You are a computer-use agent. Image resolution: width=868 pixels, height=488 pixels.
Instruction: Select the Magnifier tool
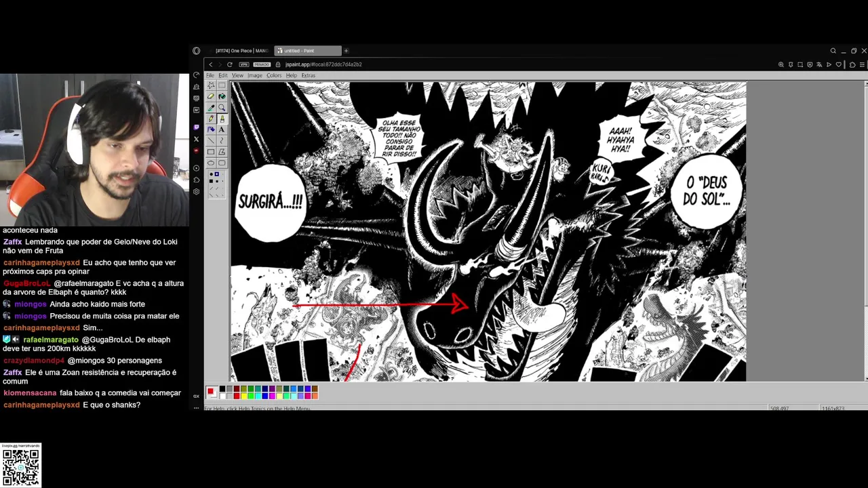point(222,108)
